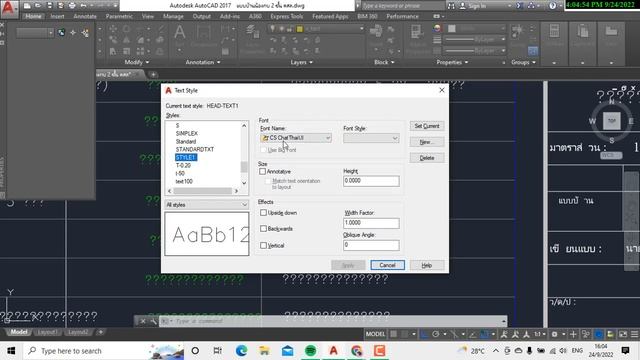
Task: Open File Explorer from the taskbar
Action: tap(264, 351)
